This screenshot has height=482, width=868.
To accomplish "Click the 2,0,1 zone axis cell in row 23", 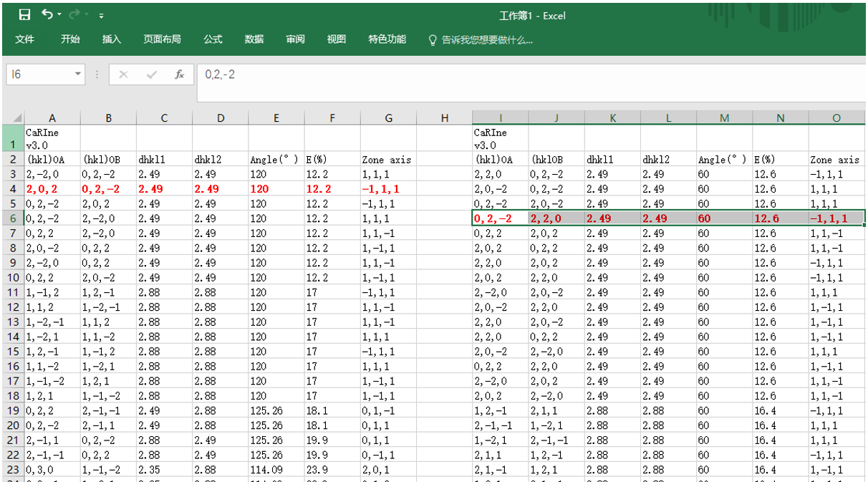I will click(x=389, y=470).
